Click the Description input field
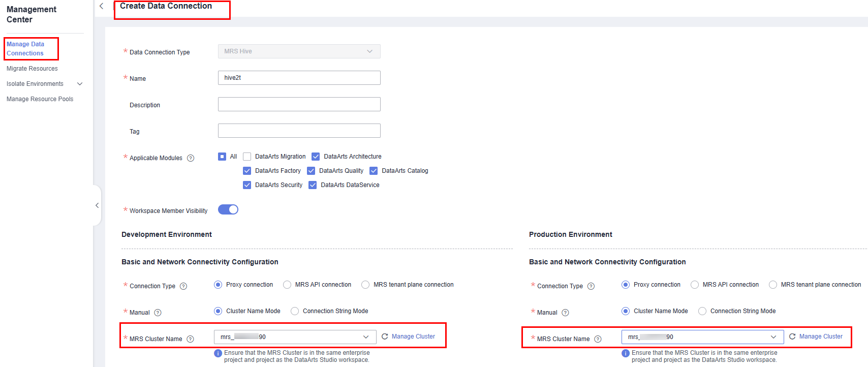868x367 pixels. pos(299,104)
